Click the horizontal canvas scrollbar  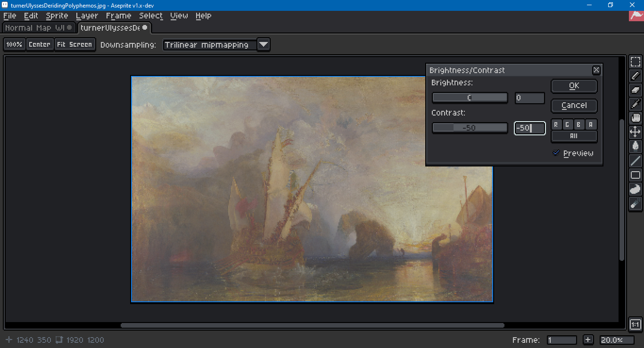coord(312,325)
